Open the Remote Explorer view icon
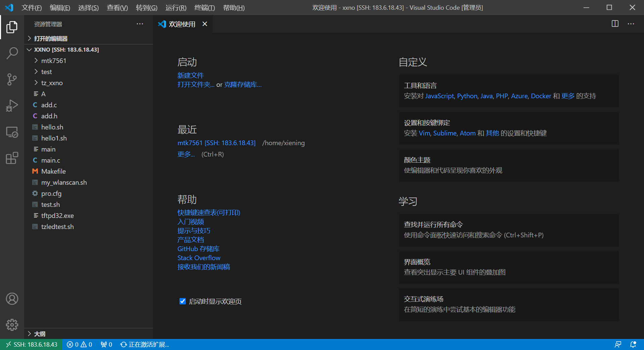The image size is (644, 350). [12, 132]
